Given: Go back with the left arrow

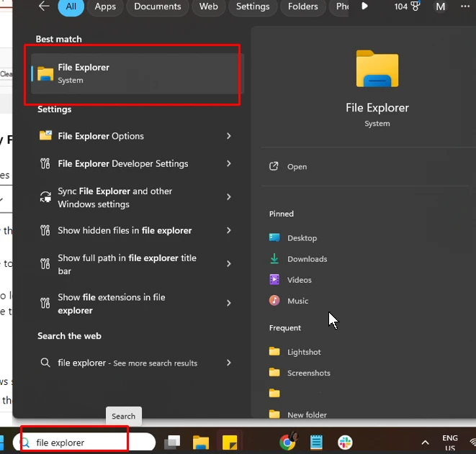Looking at the screenshot, I should click(x=45, y=6).
